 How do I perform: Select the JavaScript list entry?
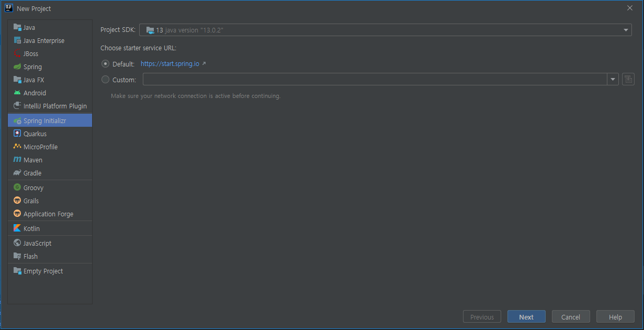50,243
